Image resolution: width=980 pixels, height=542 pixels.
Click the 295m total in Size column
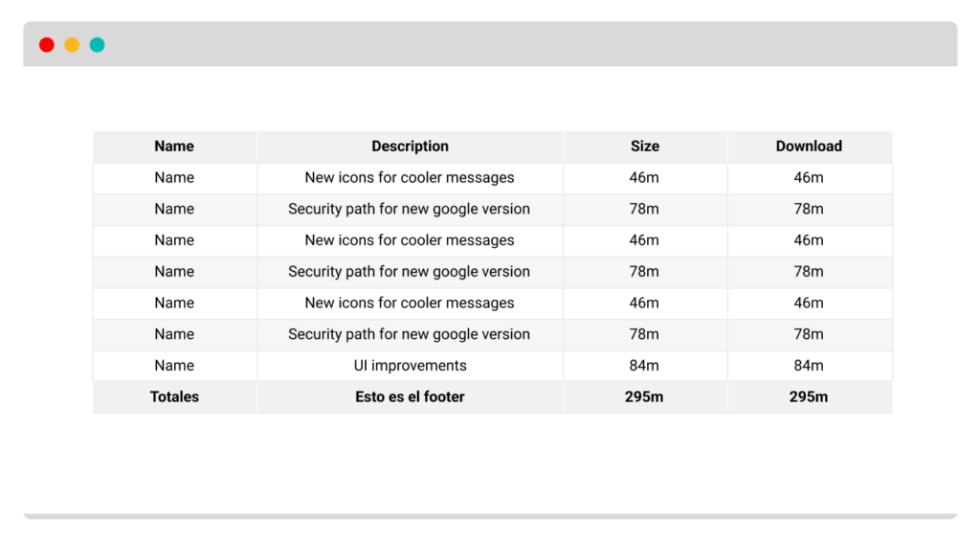coord(644,397)
